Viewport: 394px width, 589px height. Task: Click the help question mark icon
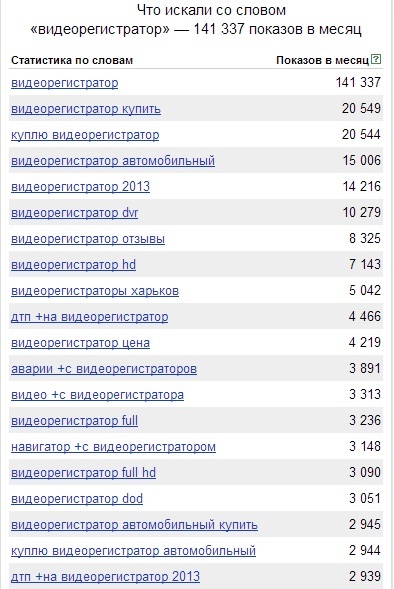point(376,59)
